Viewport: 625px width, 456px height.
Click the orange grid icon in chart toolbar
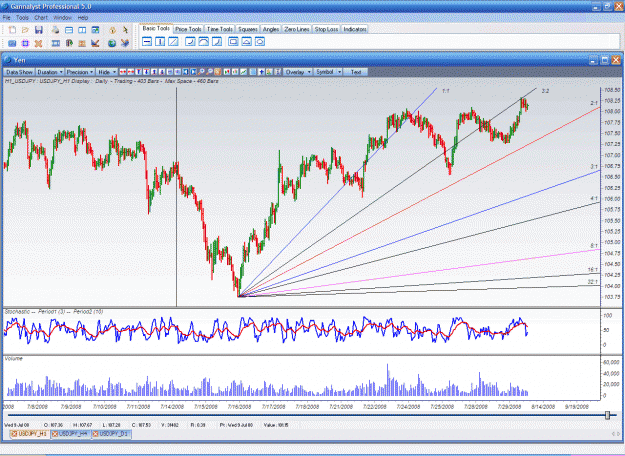(217, 72)
